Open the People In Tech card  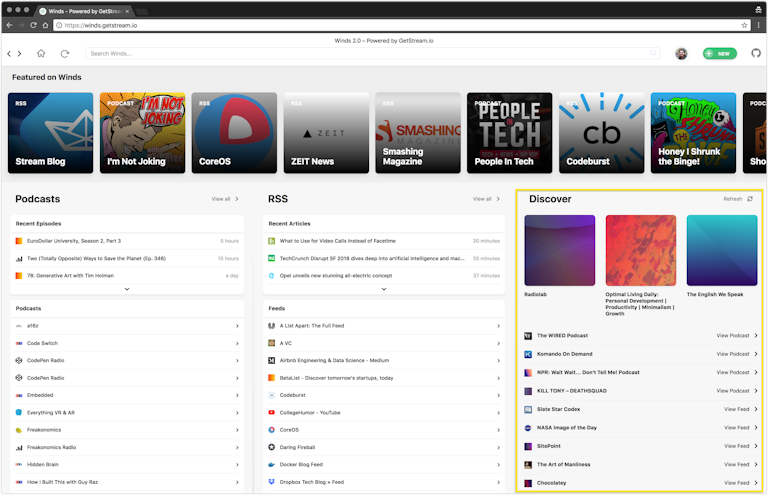[x=509, y=133]
